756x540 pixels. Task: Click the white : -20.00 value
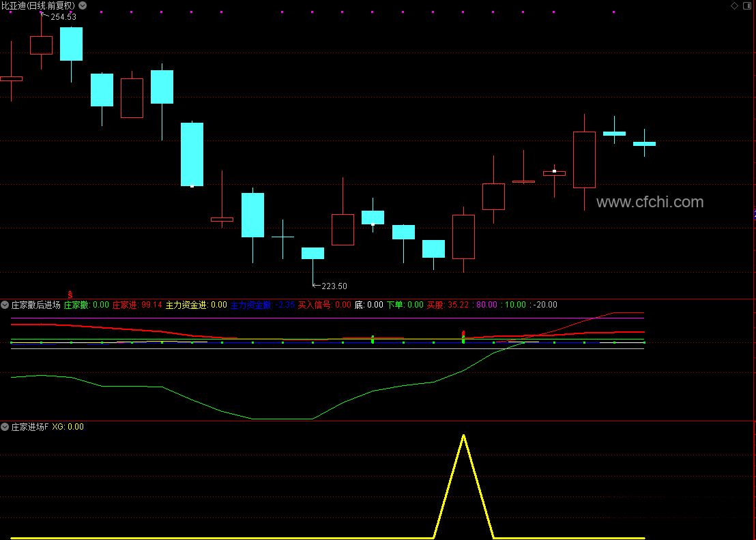[x=543, y=305]
